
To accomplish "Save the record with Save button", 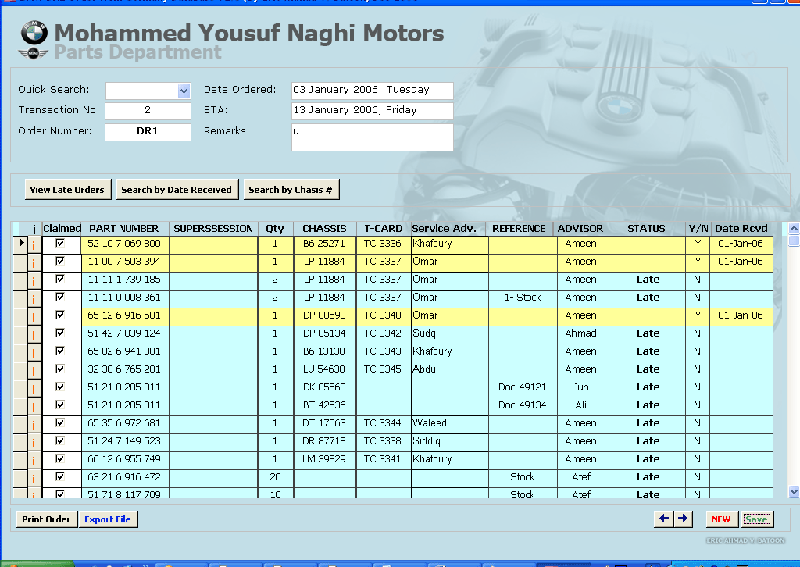I will pos(757,519).
